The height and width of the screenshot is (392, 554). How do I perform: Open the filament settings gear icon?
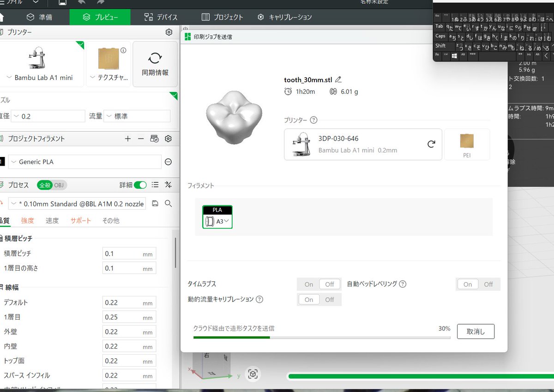pyautogui.click(x=169, y=139)
